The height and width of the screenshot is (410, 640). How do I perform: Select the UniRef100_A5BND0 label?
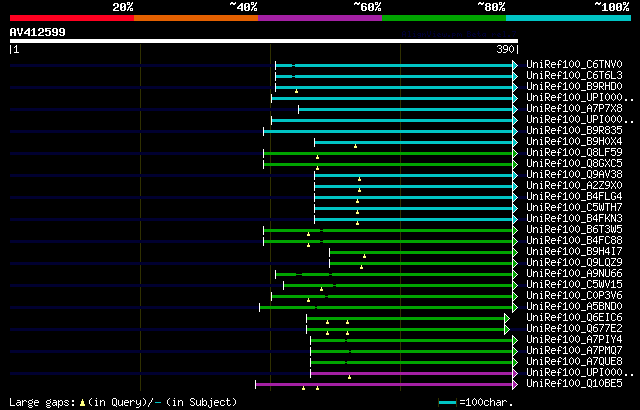[x=574, y=307]
